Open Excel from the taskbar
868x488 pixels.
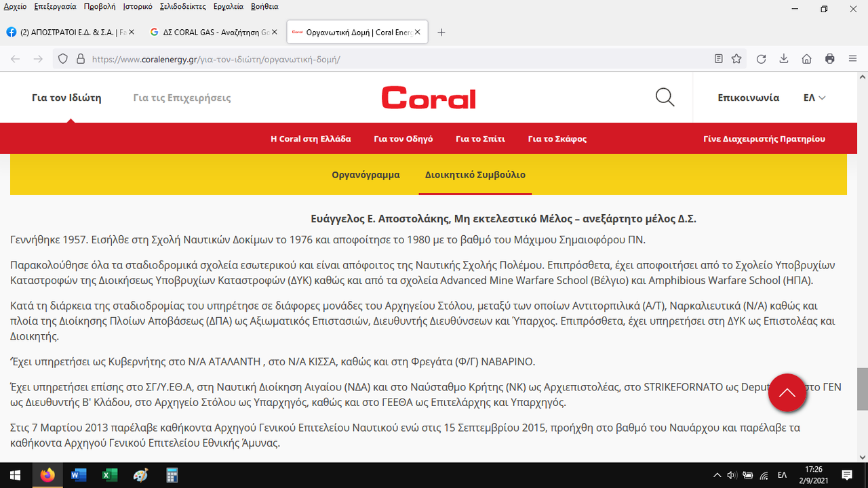click(110, 475)
